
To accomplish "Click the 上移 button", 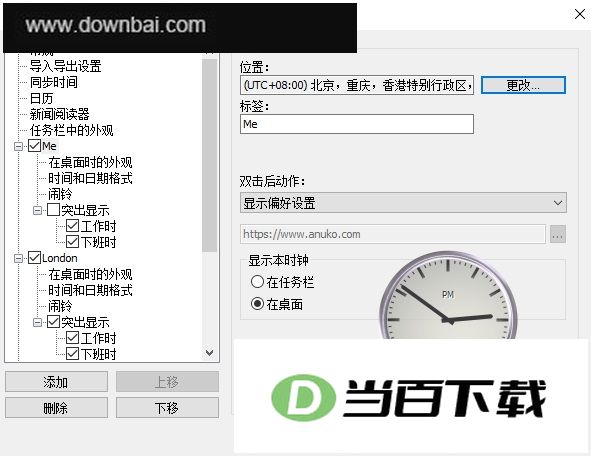I will pos(167,382).
